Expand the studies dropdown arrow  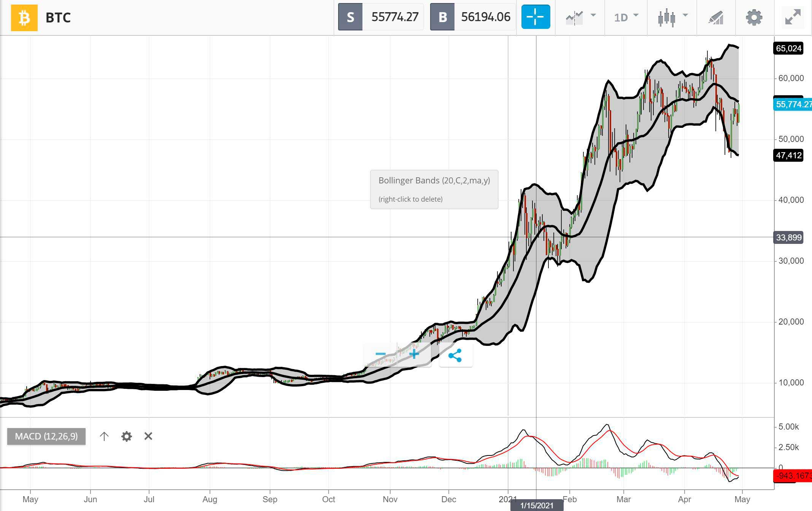[x=593, y=15]
